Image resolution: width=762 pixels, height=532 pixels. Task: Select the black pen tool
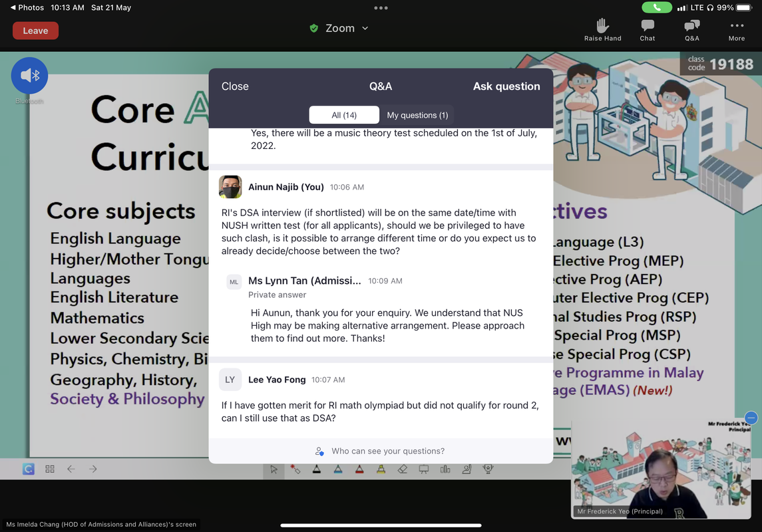pos(316,469)
